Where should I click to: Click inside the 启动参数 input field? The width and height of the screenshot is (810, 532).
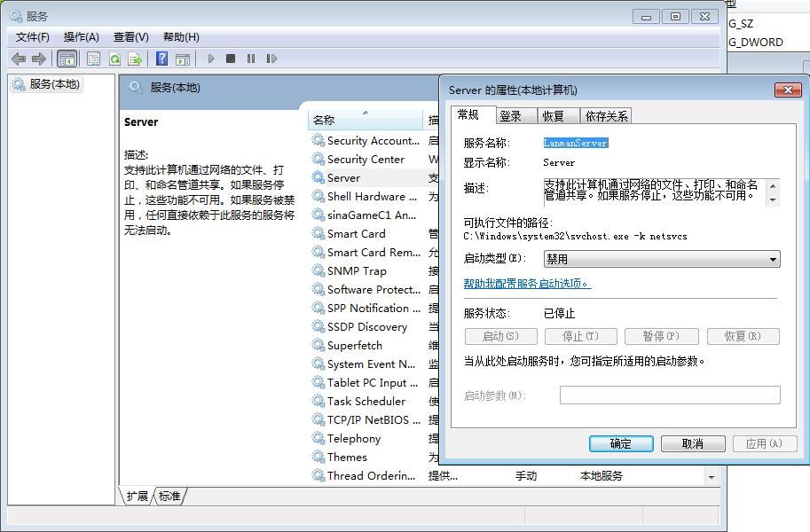670,395
